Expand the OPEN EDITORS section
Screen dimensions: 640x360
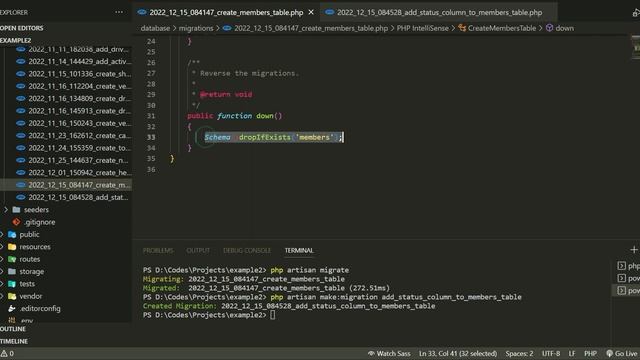click(x=22, y=28)
